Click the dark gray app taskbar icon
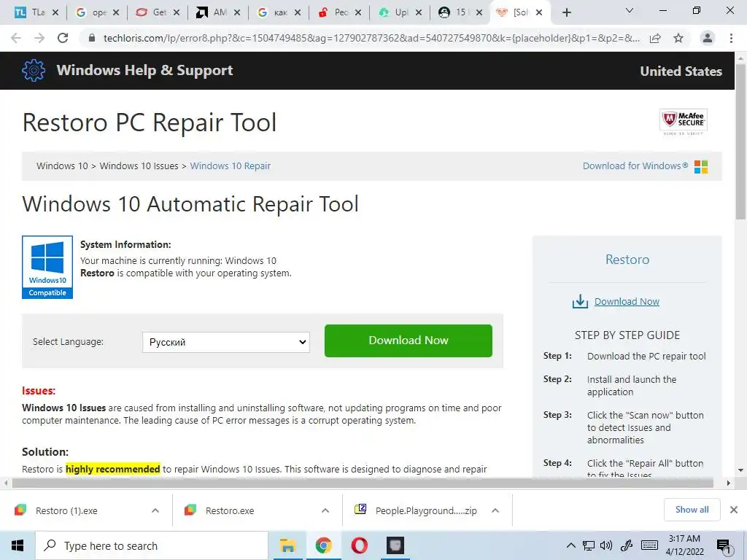Viewport: 747px width, 560px height. point(395,545)
